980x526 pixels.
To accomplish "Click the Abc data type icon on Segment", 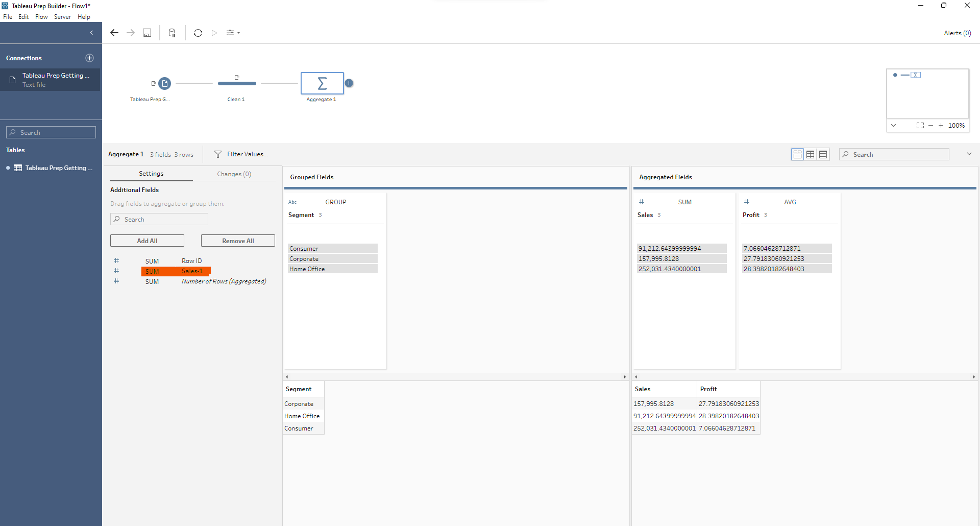I will (x=292, y=202).
